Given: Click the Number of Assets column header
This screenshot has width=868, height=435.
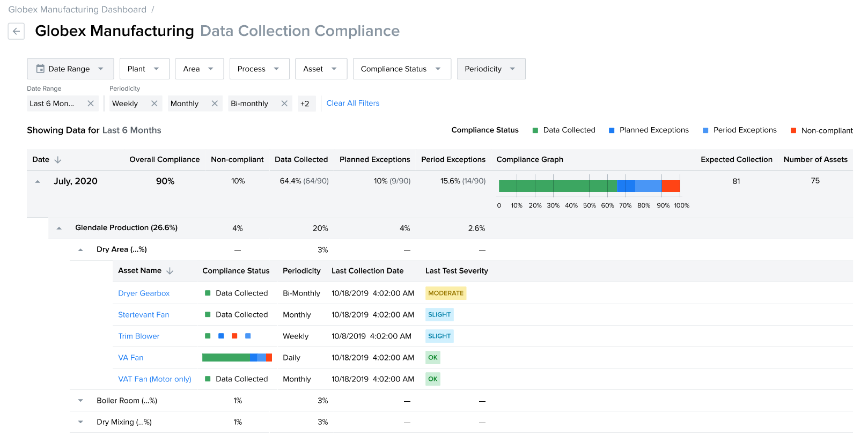Looking at the screenshot, I should [815, 159].
